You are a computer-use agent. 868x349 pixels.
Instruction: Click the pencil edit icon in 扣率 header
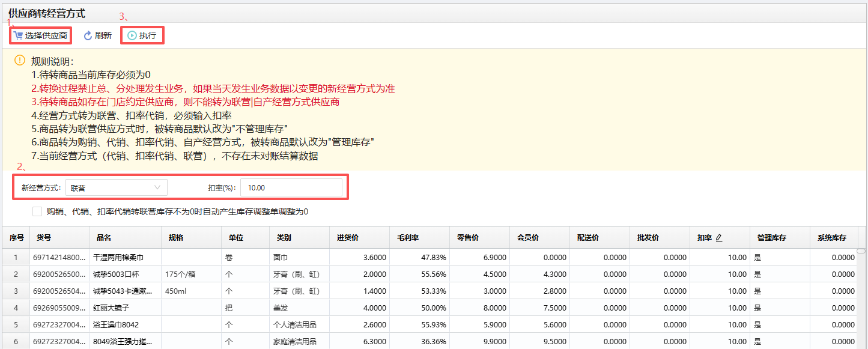(x=719, y=238)
